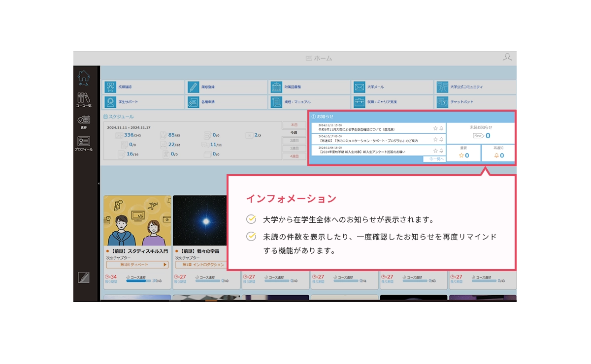Click the 進捗 progress sidebar icon
This screenshot has width=591, height=364.
[83, 122]
